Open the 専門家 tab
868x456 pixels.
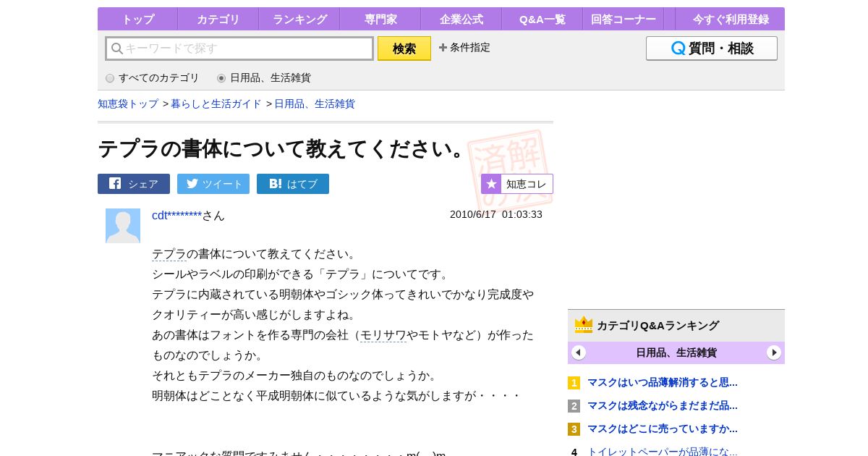(x=380, y=20)
